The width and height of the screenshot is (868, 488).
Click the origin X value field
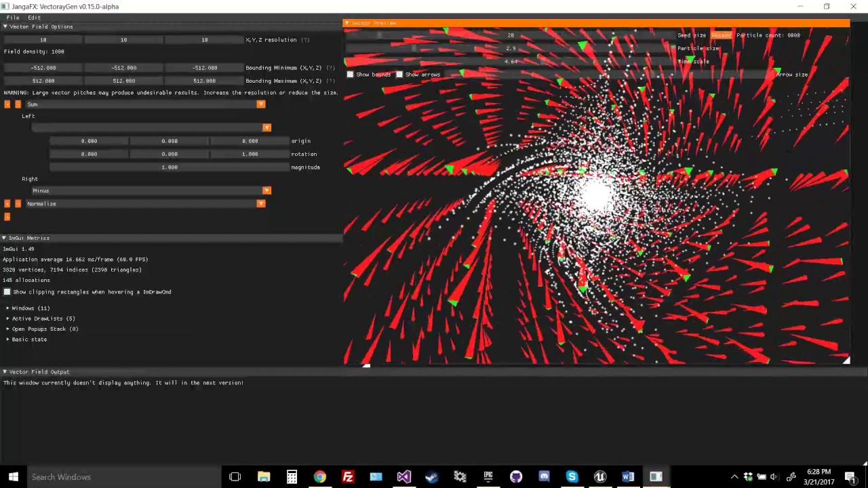click(89, 141)
